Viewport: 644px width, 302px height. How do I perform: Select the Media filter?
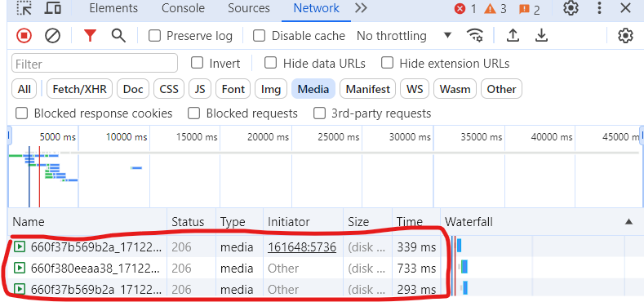click(313, 89)
